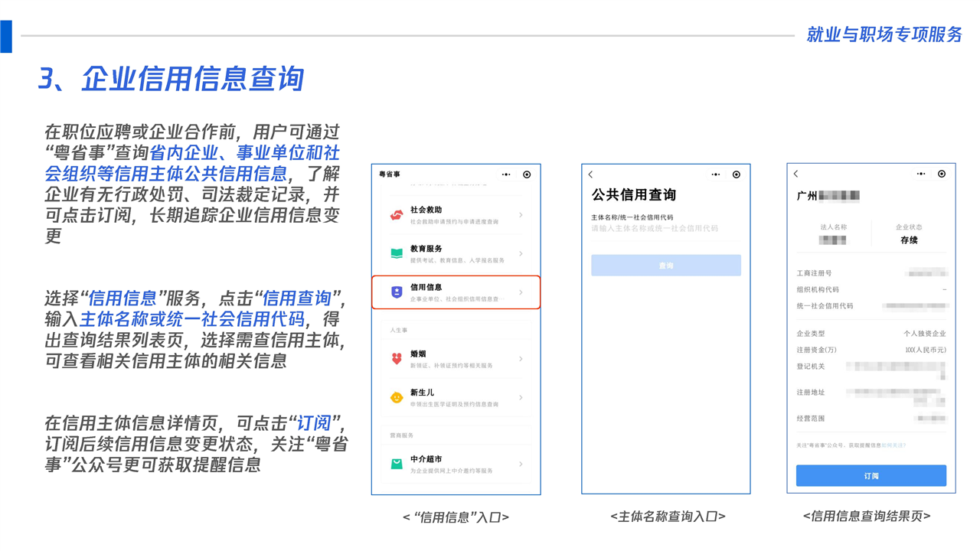Click the blue 订阅 button
This screenshot has width=980, height=551.
coord(871,475)
